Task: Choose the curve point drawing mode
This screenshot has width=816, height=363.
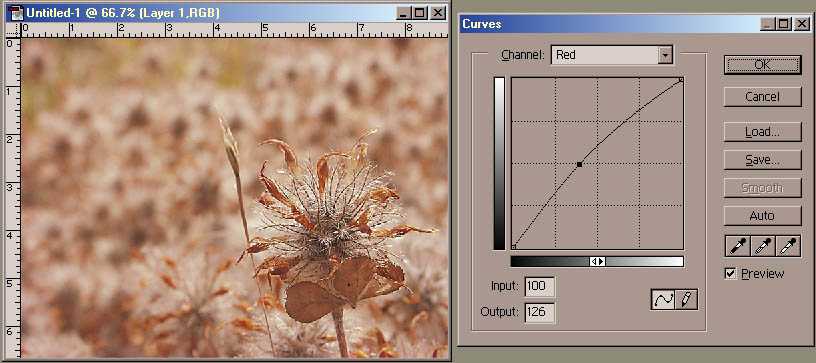Action: click(x=663, y=300)
